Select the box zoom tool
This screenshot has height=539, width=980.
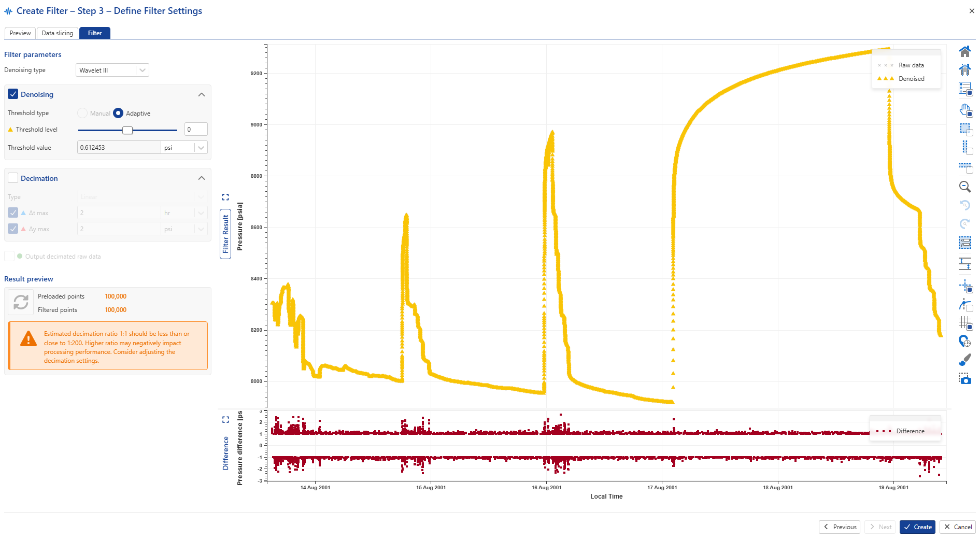[964, 129]
